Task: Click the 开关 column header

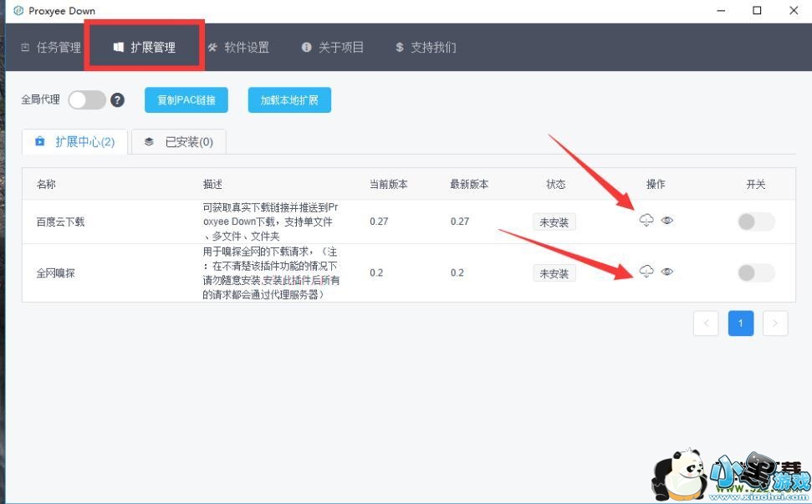Action: (756, 184)
